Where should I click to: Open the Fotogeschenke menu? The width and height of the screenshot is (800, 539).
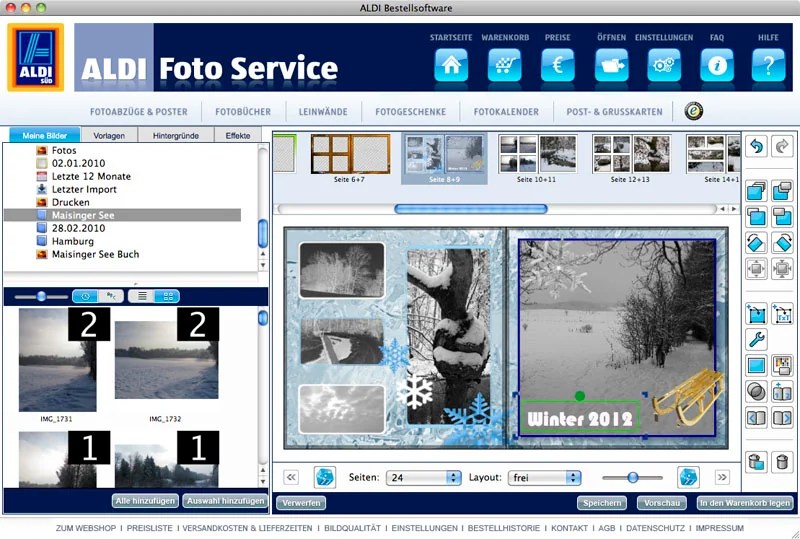click(x=411, y=112)
